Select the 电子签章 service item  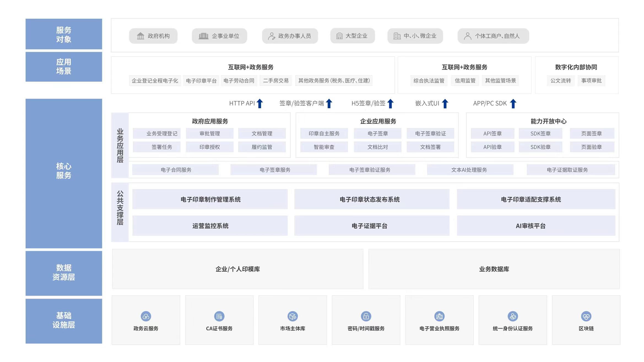click(x=377, y=134)
